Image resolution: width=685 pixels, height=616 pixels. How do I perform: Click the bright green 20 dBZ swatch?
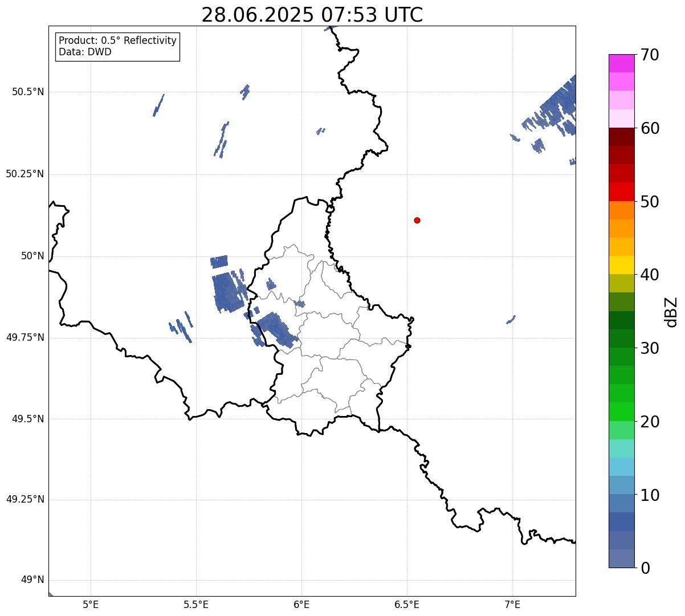[621, 411]
